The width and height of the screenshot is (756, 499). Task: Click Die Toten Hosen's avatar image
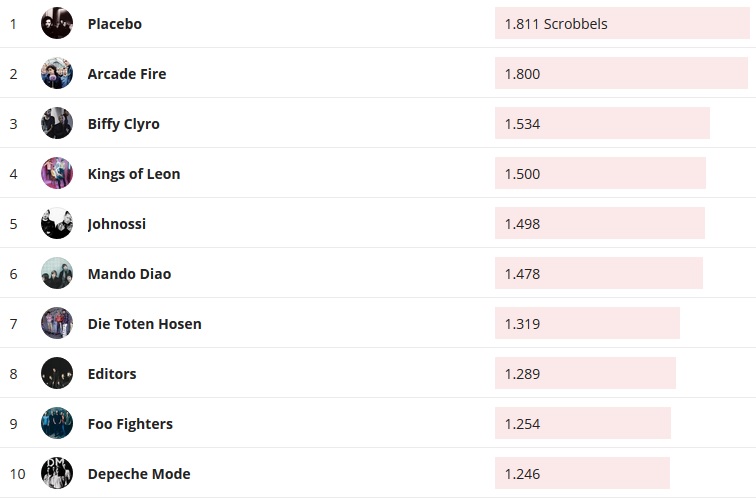coord(57,323)
